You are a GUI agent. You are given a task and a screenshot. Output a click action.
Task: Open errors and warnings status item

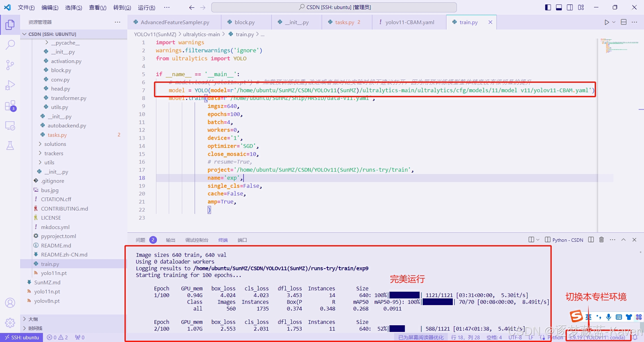coord(57,337)
